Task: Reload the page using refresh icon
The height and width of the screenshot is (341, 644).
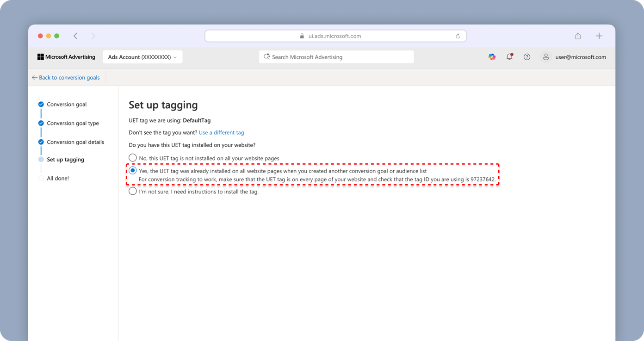Action: (458, 36)
